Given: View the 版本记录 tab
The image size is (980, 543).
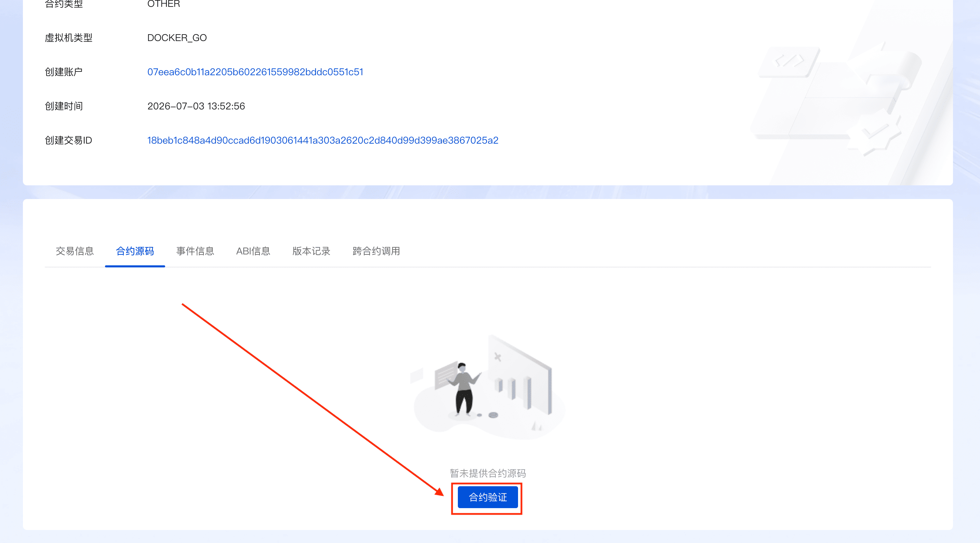Looking at the screenshot, I should click(x=311, y=251).
